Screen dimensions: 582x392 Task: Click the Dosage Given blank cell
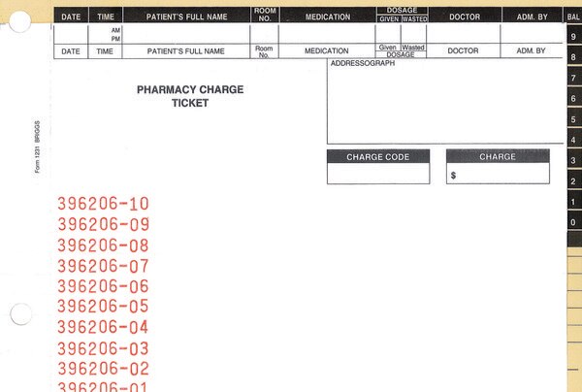(388, 34)
